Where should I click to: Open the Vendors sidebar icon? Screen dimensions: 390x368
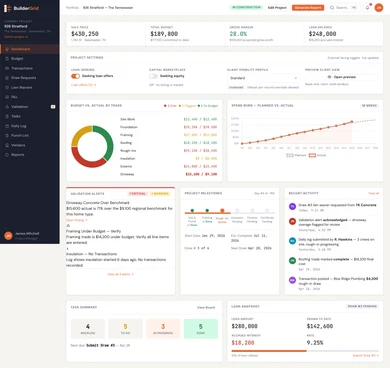pos(7,145)
